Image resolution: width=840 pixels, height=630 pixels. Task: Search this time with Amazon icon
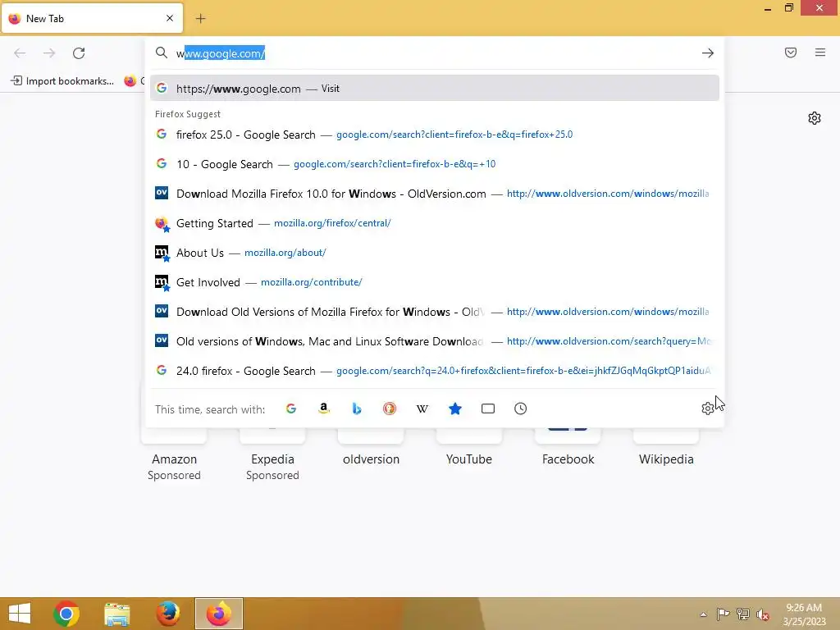pos(323,409)
